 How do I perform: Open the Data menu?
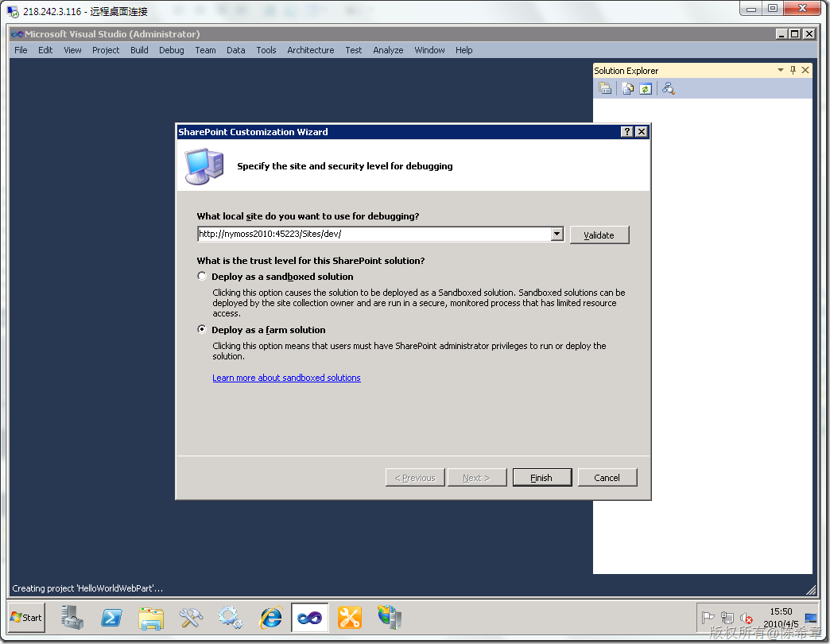pyautogui.click(x=236, y=50)
